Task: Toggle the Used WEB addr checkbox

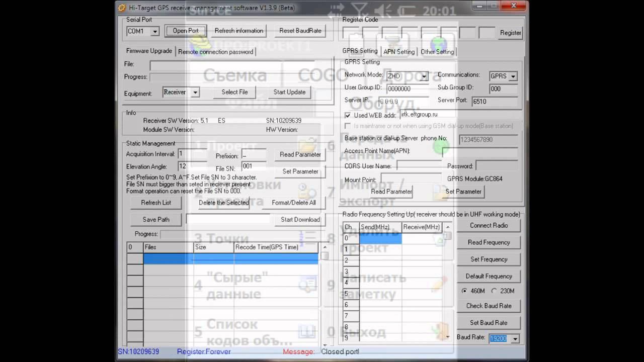Action: click(x=348, y=116)
